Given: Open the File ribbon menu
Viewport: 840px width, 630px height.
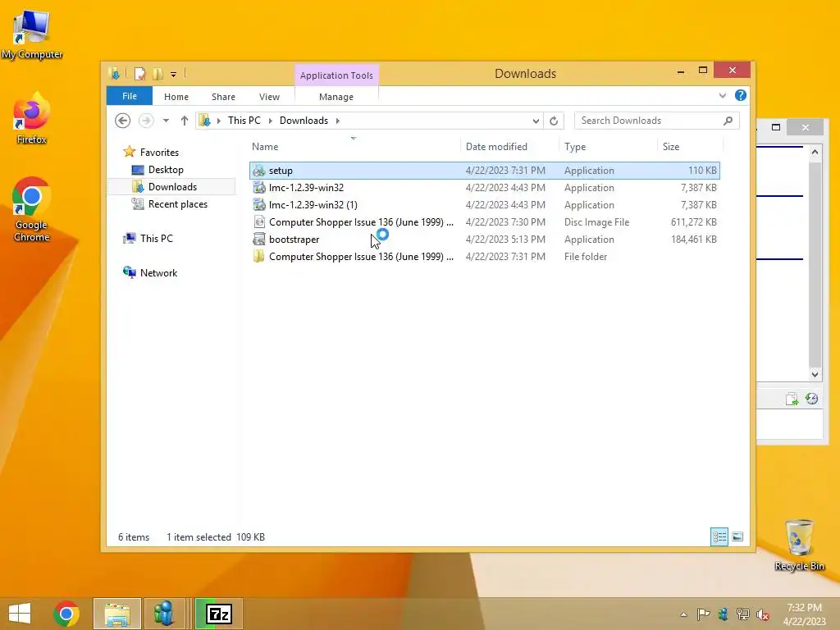Looking at the screenshot, I should [x=129, y=97].
